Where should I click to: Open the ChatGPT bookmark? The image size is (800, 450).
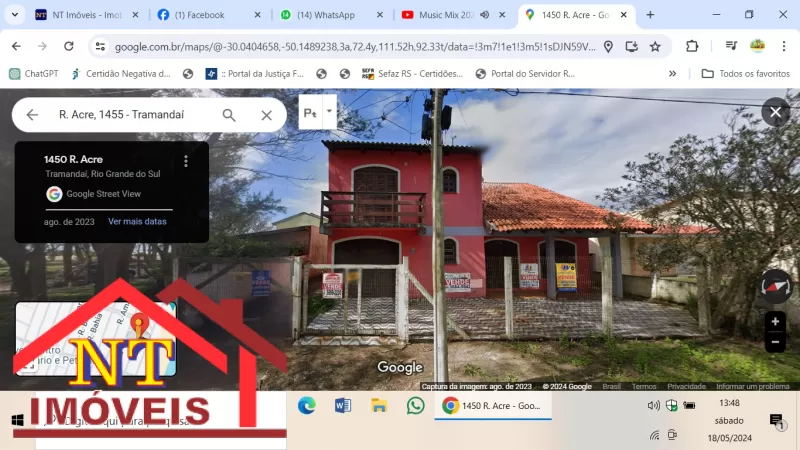coord(34,73)
